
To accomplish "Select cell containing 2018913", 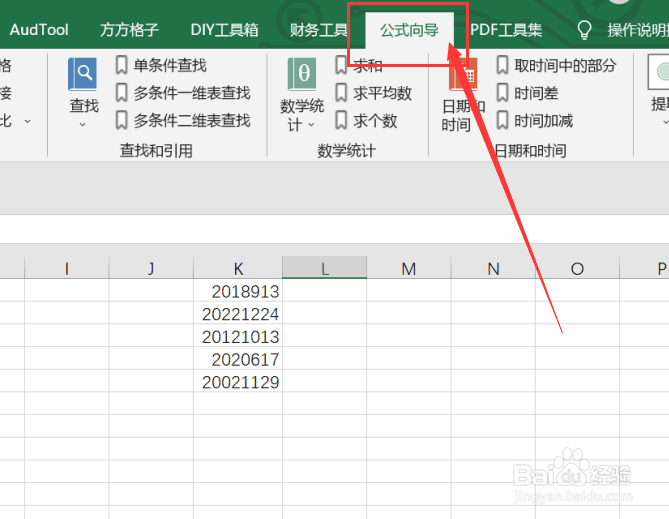I will pyautogui.click(x=238, y=291).
